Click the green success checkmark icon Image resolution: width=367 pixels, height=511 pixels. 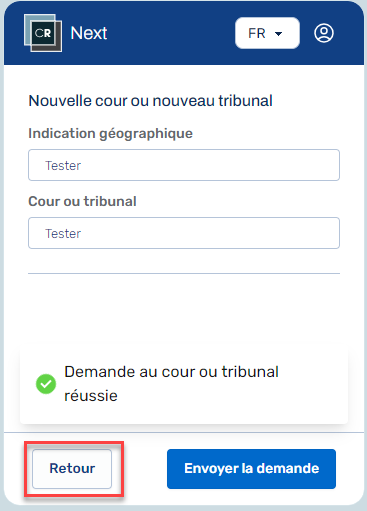coord(46,384)
